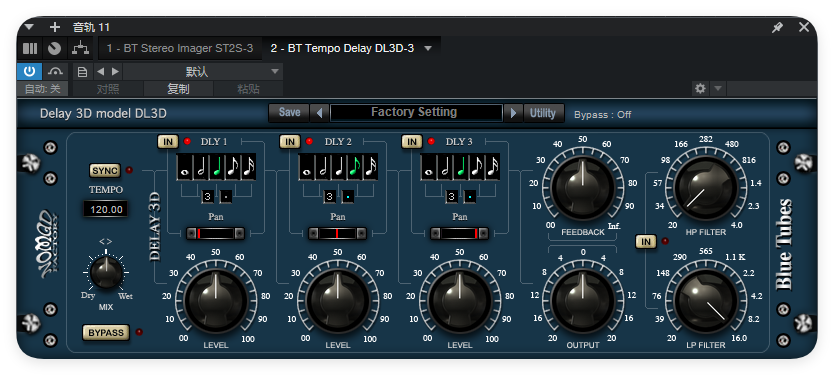Toggle dotted note for DLY 2
This screenshot has width=834, height=375.
[347, 197]
